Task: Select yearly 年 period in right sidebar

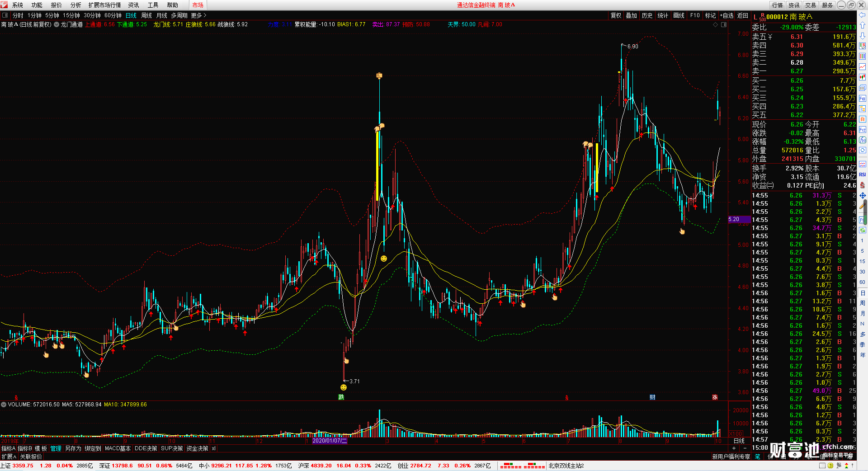Action: click(862, 355)
